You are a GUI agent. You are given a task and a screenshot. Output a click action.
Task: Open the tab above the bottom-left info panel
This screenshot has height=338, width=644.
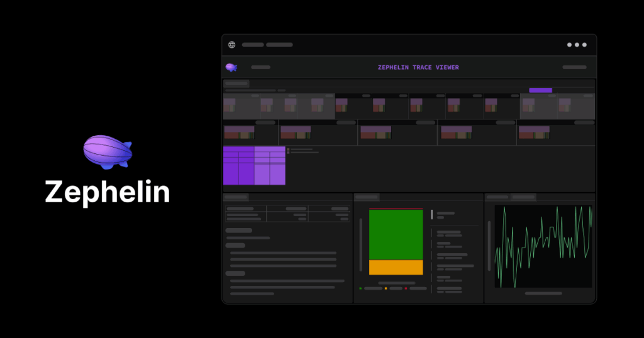pyautogui.click(x=236, y=197)
